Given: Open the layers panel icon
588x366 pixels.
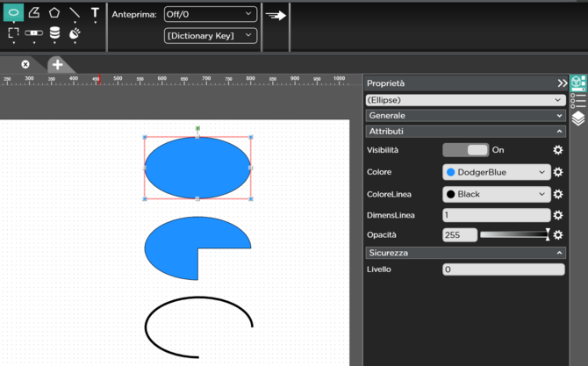Looking at the screenshot, I should (578, 118).
